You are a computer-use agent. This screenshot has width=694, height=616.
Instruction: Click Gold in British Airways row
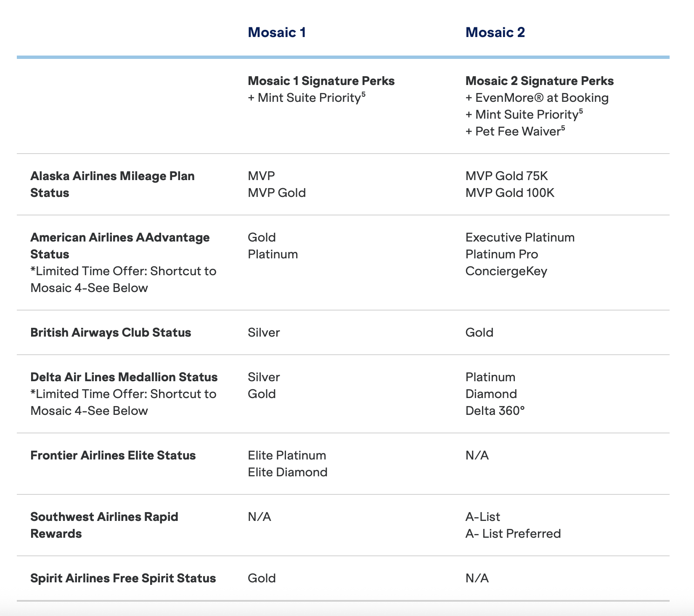tap(479, 332)
